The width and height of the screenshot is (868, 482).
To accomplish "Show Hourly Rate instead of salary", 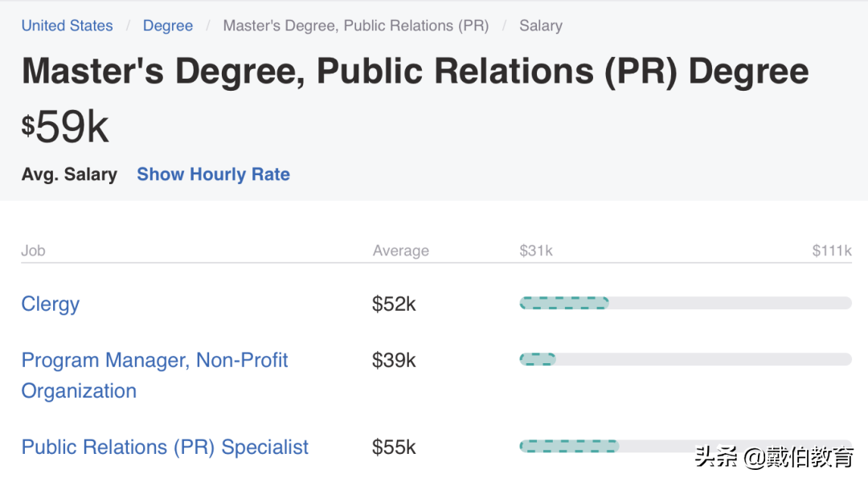I will (213, 174).
